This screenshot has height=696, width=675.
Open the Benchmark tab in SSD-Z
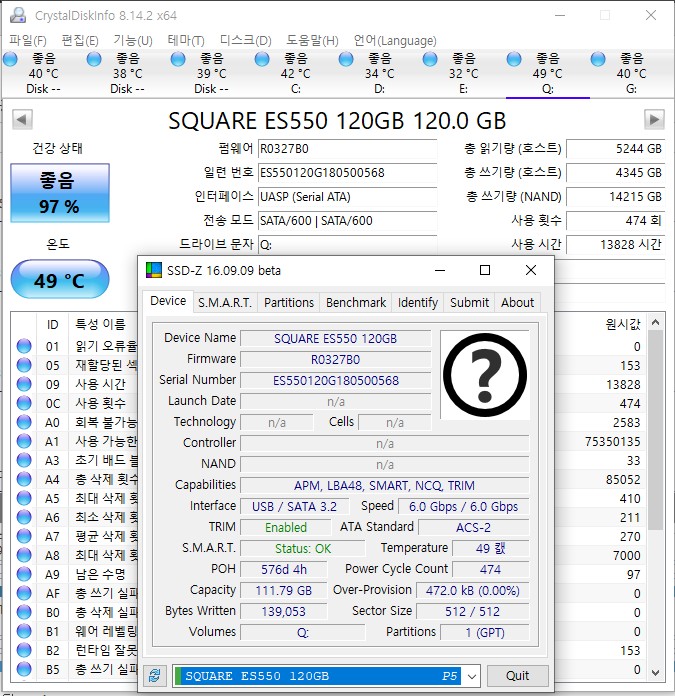tap(356, 303)
